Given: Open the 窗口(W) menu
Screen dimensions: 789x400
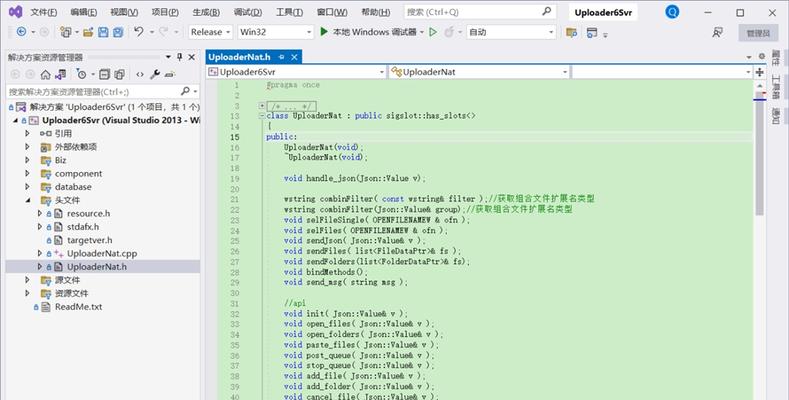Looking at the screenshot, I should click(332, 12).
